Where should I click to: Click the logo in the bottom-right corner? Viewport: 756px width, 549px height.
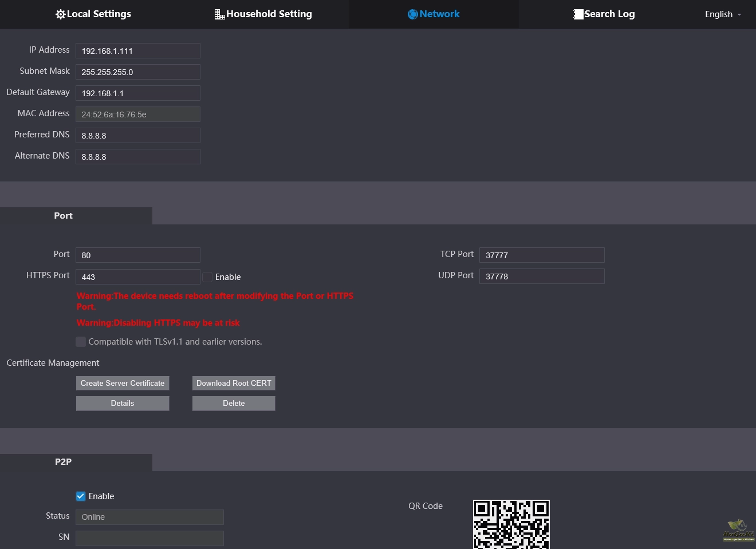[738, 530]
